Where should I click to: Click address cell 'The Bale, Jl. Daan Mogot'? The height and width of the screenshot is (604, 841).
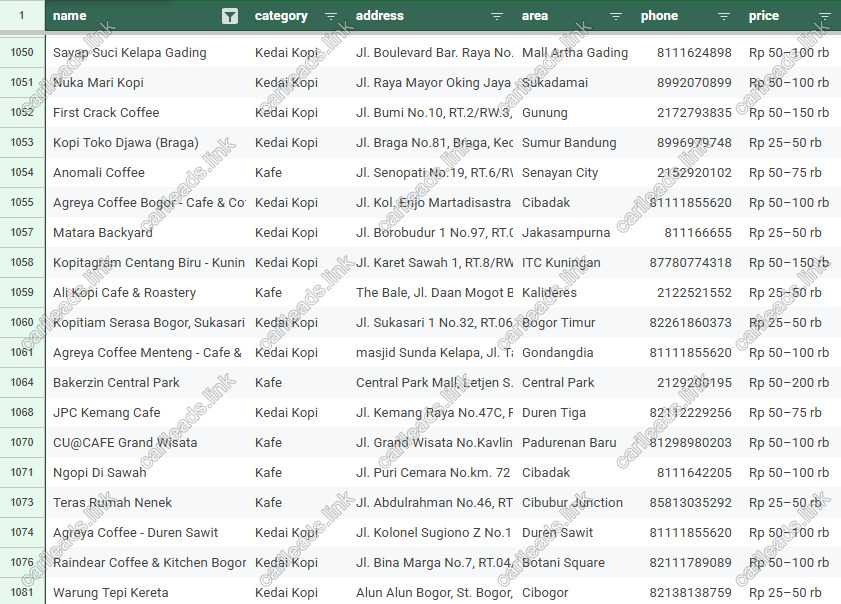(x=431, y=293)
